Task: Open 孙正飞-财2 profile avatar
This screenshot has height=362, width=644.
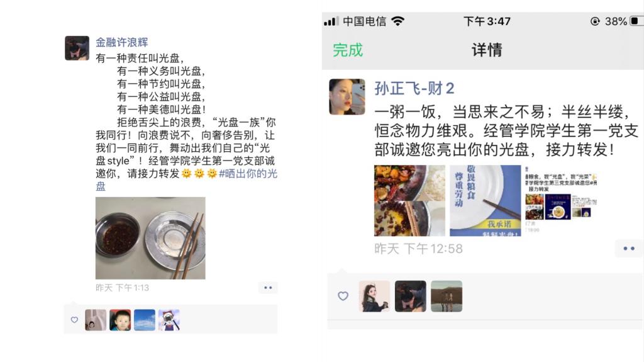Action: pos(347,97)
